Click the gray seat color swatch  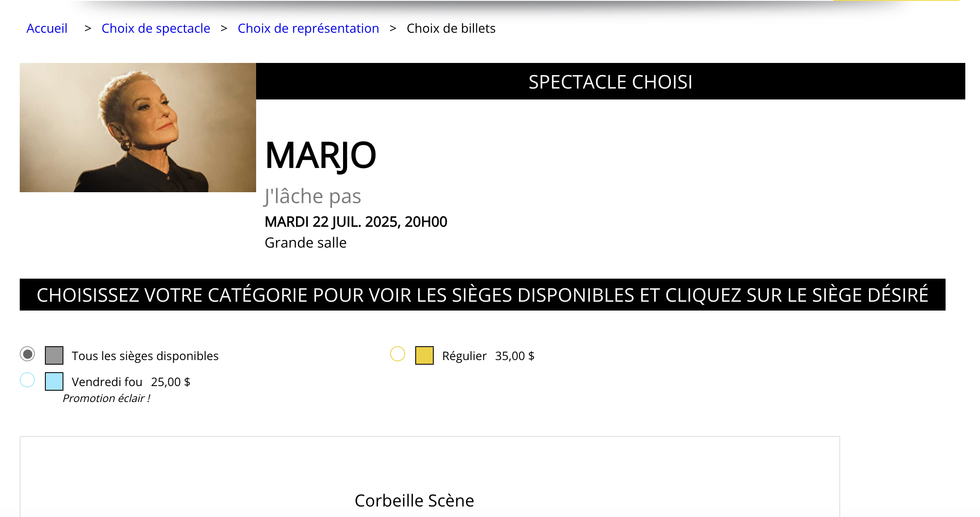[54, 355]
